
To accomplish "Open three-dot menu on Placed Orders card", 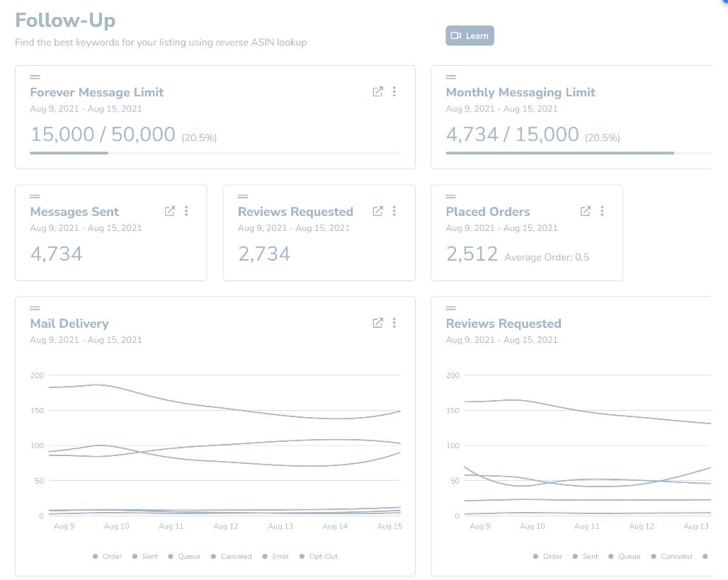I will coord(602,211).
